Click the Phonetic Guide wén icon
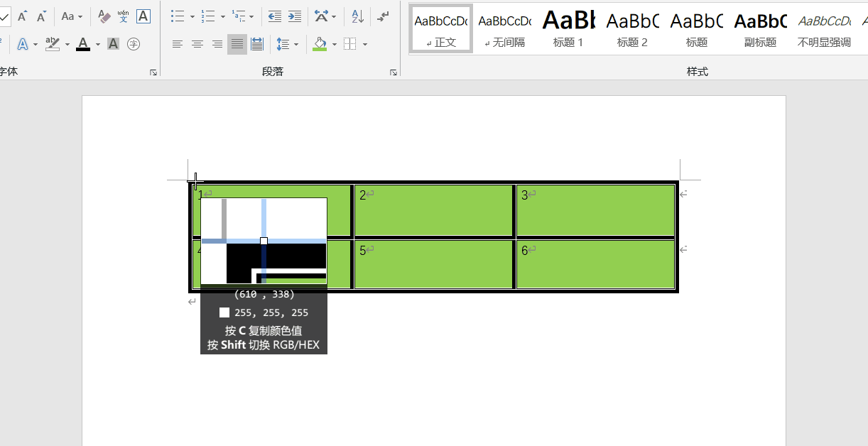Viewport: 868px width, 446px height. pos(124,16)
